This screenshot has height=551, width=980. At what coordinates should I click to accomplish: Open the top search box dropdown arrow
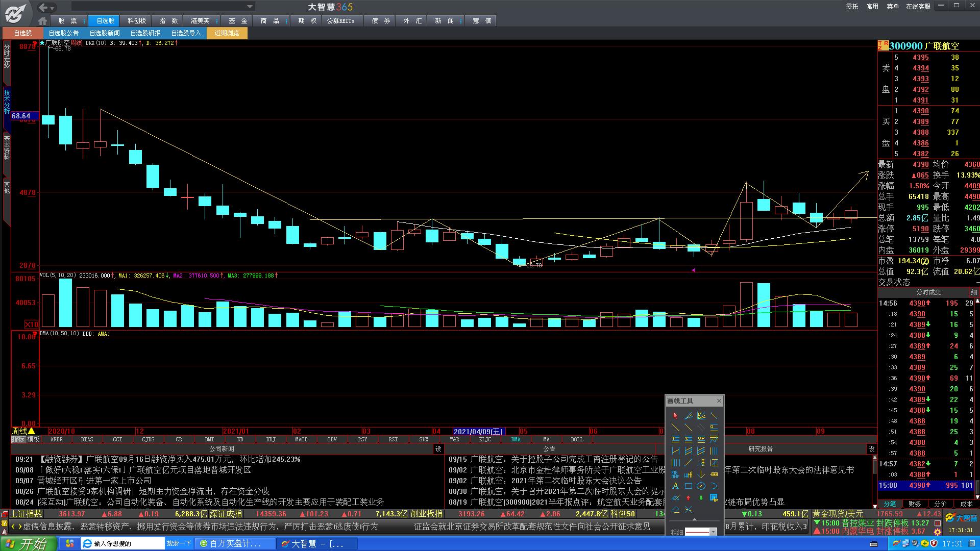250,7
